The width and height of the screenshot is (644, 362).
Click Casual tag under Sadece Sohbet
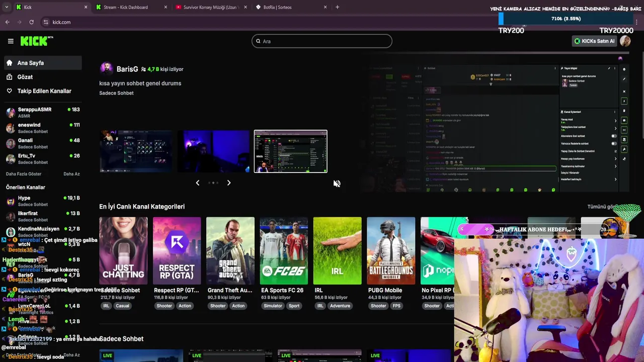(x=122, y=306)
